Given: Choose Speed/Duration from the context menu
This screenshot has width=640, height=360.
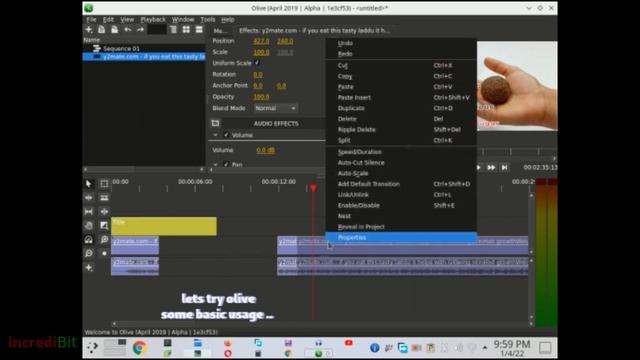Looking at the screenshot, I should click(x=401, y=152).
